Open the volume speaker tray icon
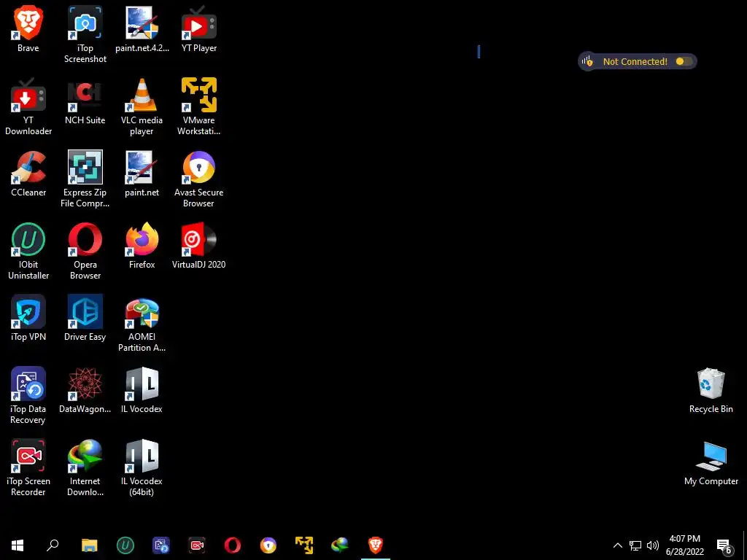The image size is (747, 560). point(653,545)
